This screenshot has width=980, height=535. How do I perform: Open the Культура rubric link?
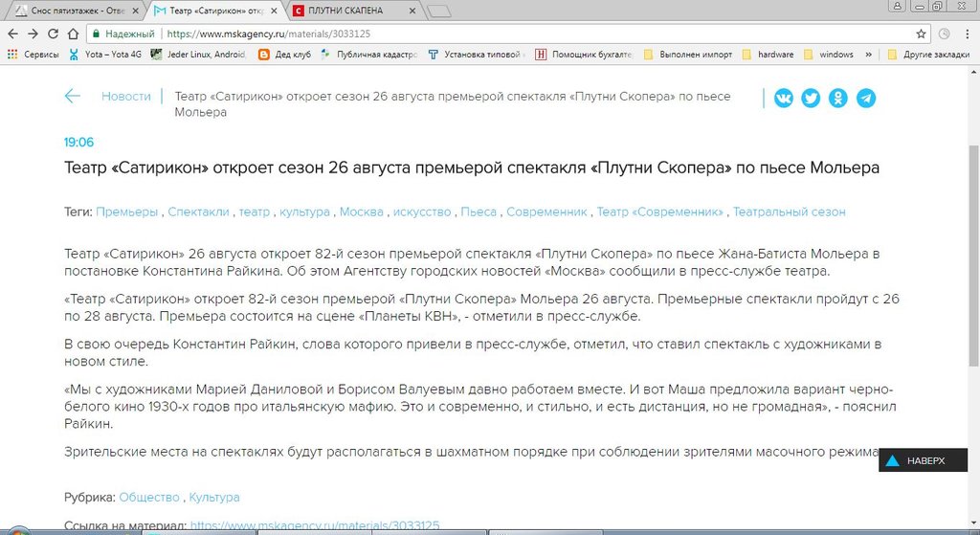tap(214, 498)
